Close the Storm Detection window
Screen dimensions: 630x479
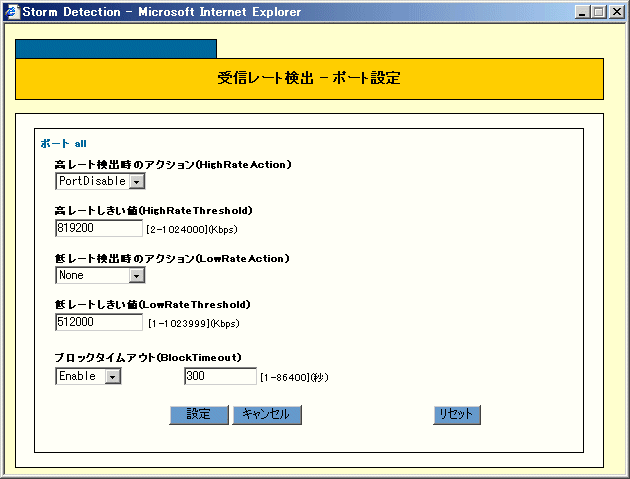(619, 11)
